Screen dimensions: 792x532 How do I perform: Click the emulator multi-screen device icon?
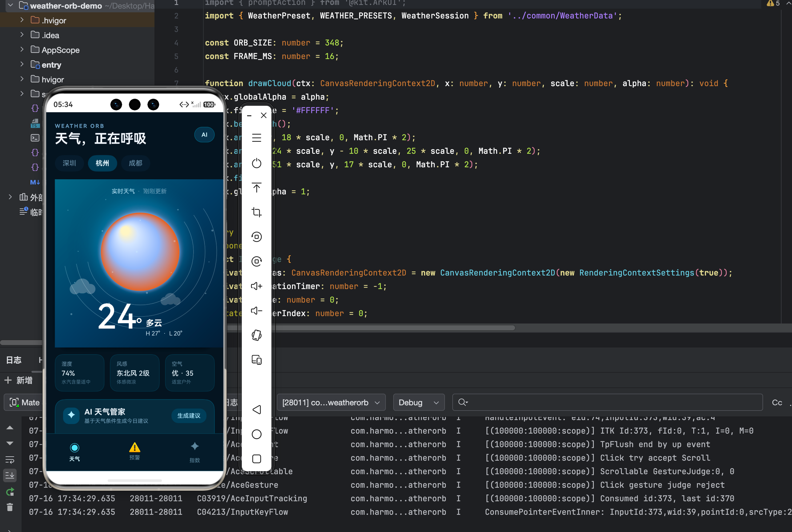[x=257, y=360]
